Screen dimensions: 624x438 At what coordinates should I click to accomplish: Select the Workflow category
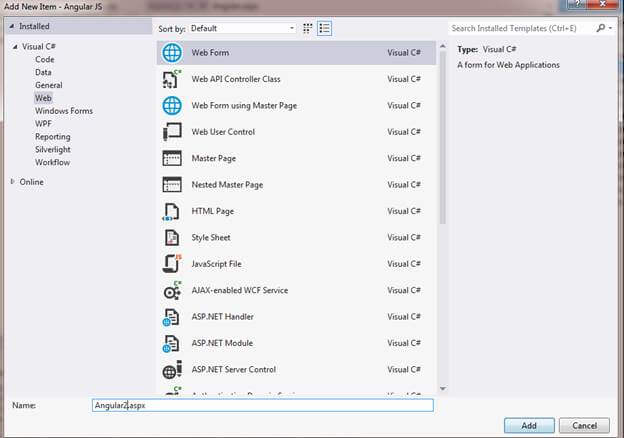click(x=52, y=162)
